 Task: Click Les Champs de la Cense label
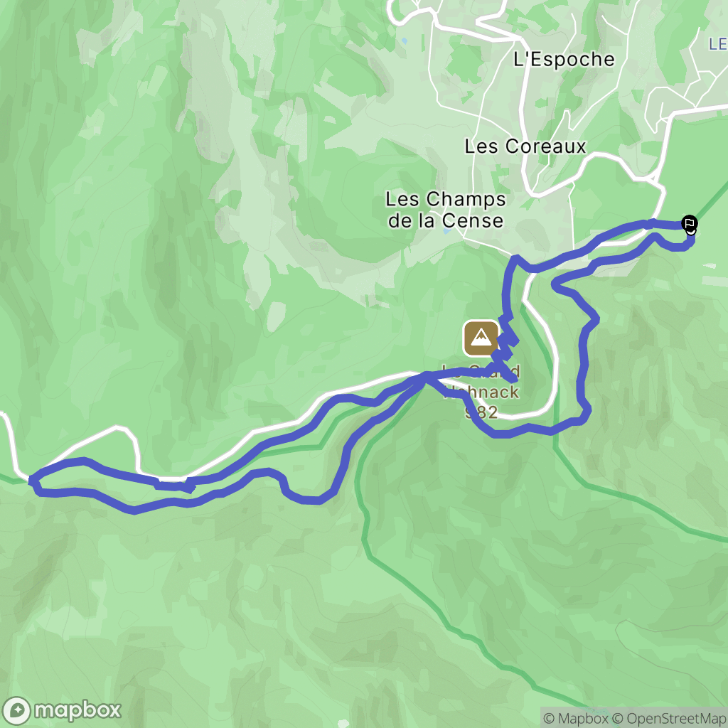pyautogui.click(x=446, y=210)
